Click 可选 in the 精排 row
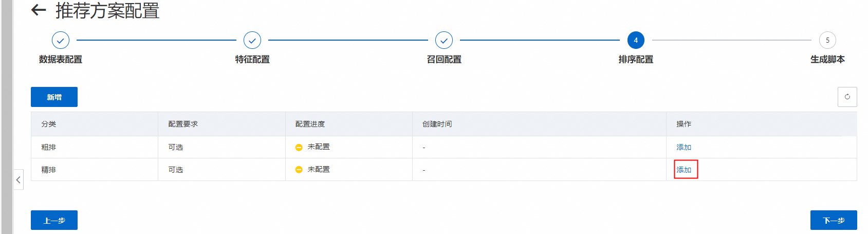This screenshot has height=234, width=868. [x=176, y=170]
